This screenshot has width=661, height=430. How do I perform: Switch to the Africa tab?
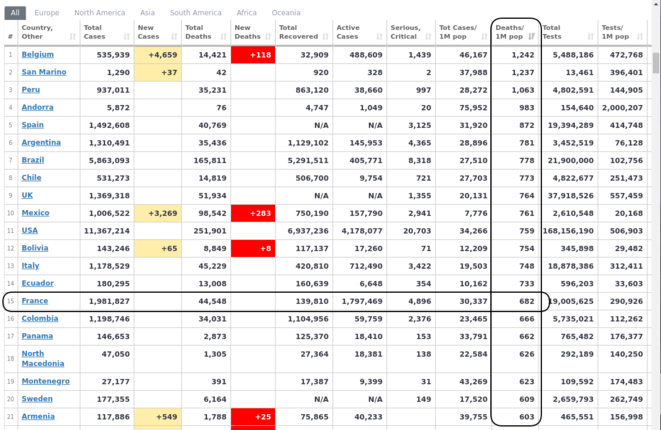click(247, 13)
